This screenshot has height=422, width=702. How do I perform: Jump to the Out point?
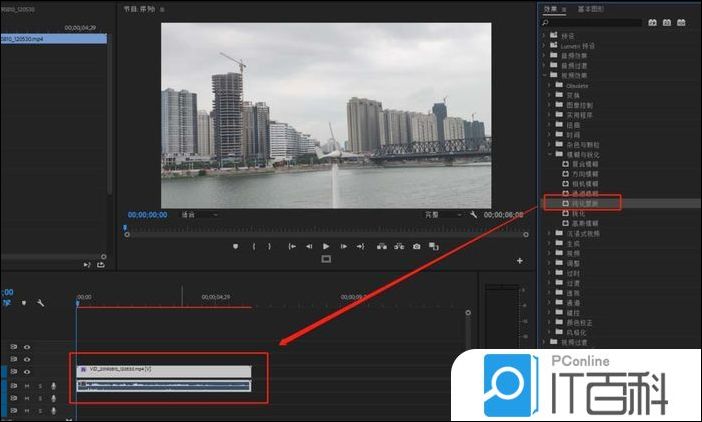click(360, 247)
